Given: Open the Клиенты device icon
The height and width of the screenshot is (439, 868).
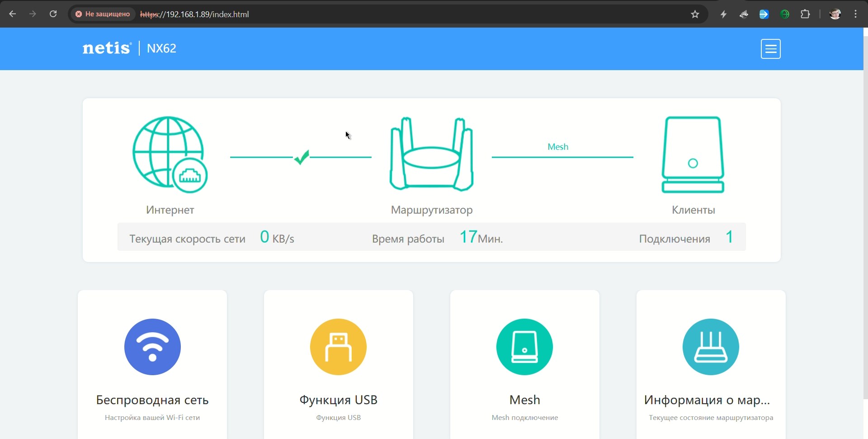Looking at the screenshot, I should (693, 155).
